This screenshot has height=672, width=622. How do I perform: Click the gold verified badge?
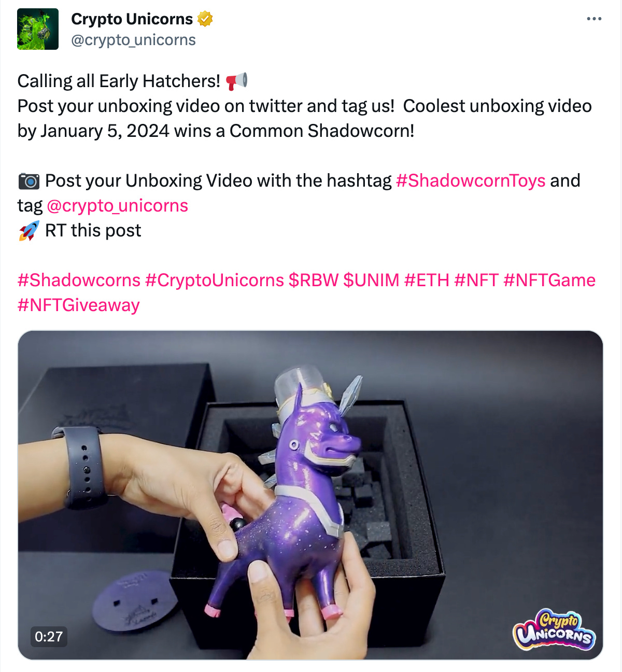pyautogui.click(x=205, y=19)
